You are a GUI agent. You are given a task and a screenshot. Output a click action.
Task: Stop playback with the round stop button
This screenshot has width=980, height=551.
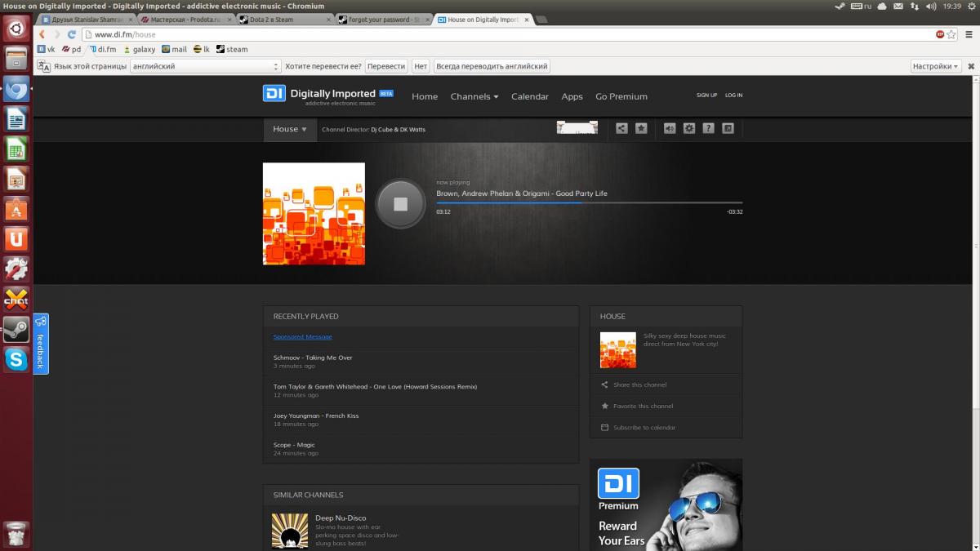click(x=400, y=204)
